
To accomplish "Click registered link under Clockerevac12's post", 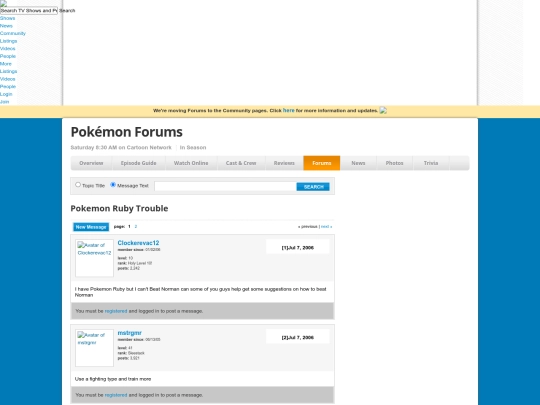I will coord(116,311).
